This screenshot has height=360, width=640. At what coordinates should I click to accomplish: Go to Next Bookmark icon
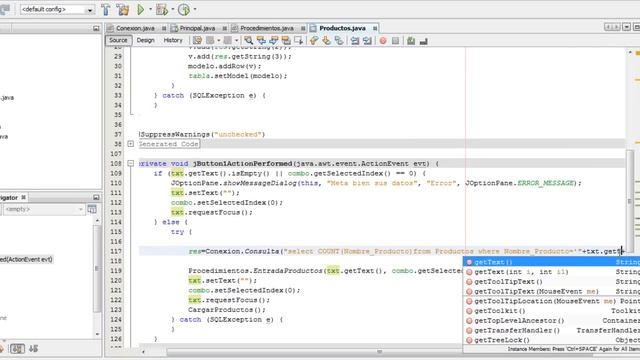coord(326,40)
